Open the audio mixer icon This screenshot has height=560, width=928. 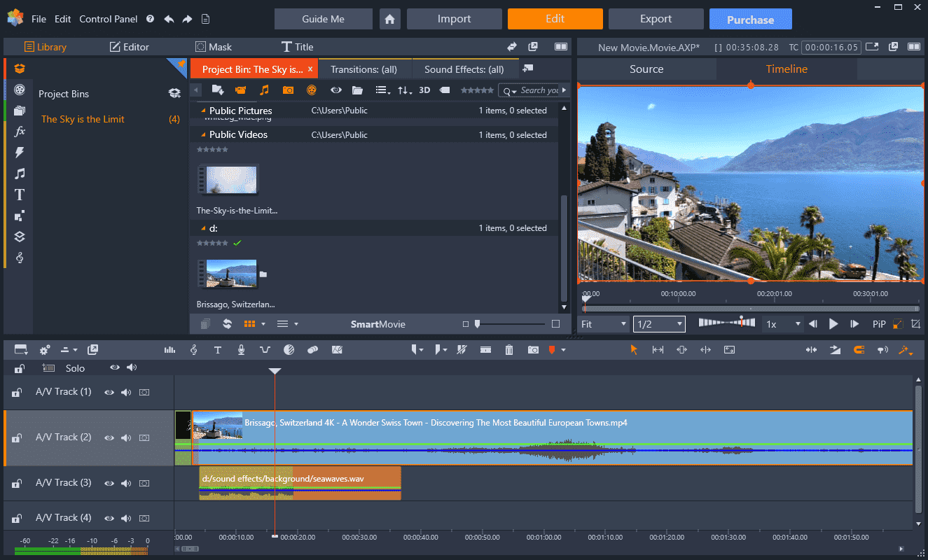[x=169, y=350]
